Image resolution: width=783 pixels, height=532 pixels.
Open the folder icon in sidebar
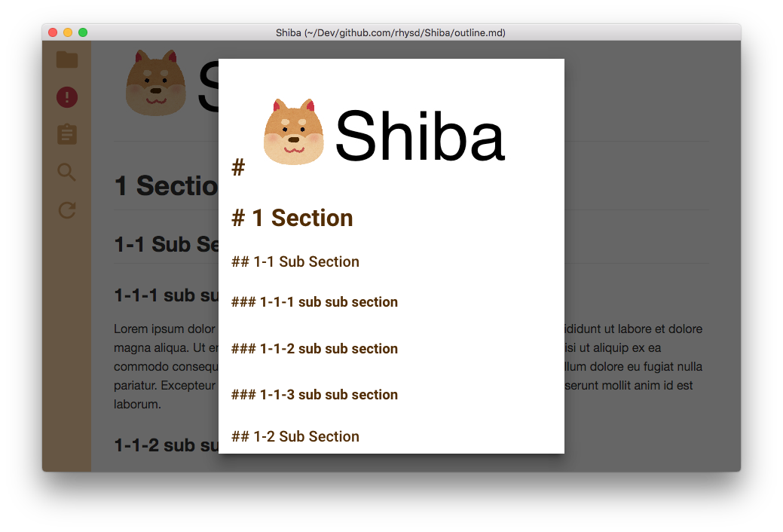pyautogui.click(x=67, y=60)
